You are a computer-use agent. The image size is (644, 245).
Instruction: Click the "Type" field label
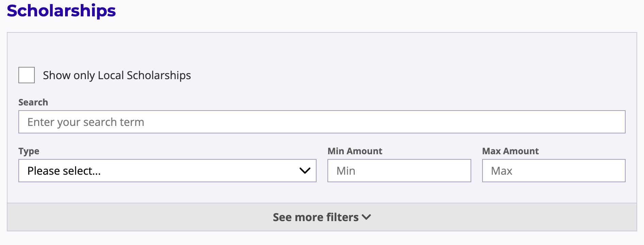[29, 151]
